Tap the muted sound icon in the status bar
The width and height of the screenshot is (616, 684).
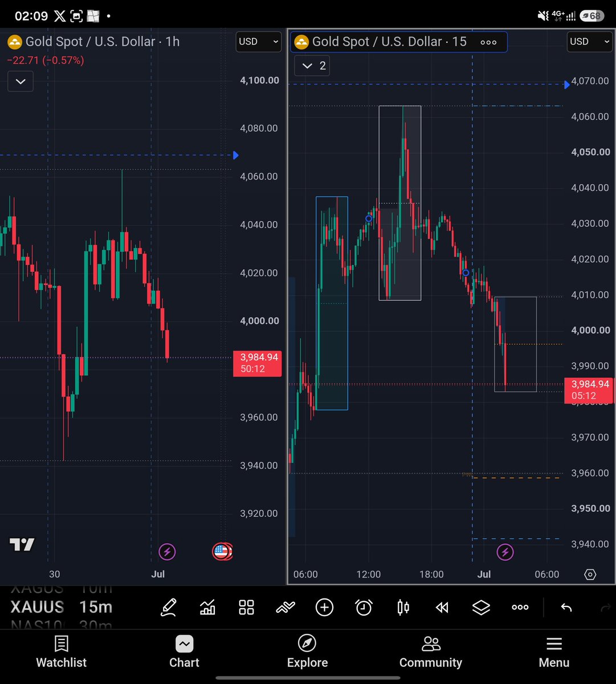(543, 16)
